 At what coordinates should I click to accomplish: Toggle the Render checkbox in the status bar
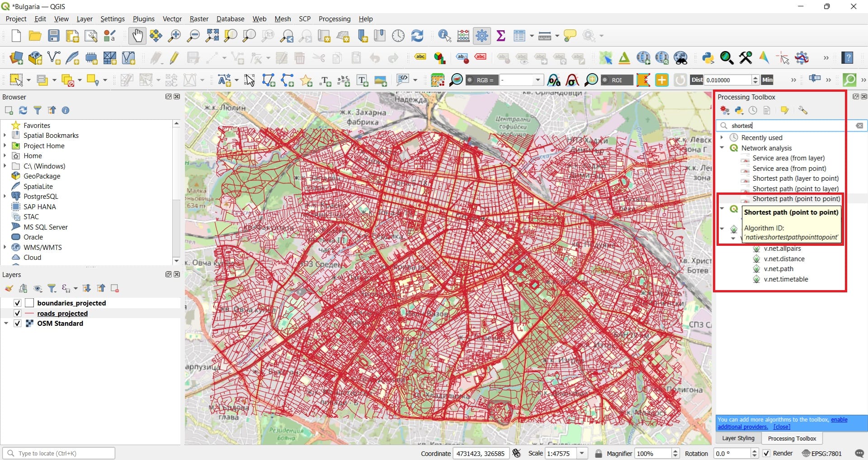(766, 453)
